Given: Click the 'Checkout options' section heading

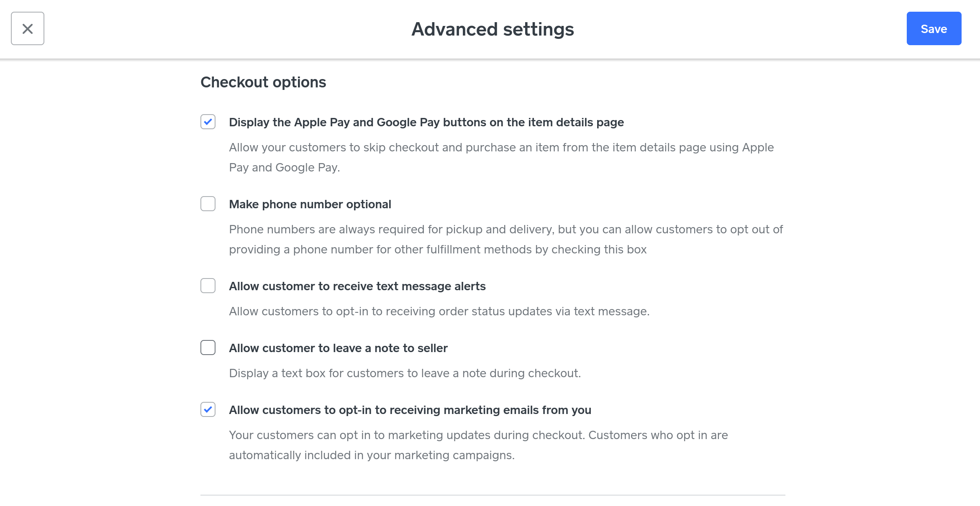Looking at the screenshot, I should (263, 82).
